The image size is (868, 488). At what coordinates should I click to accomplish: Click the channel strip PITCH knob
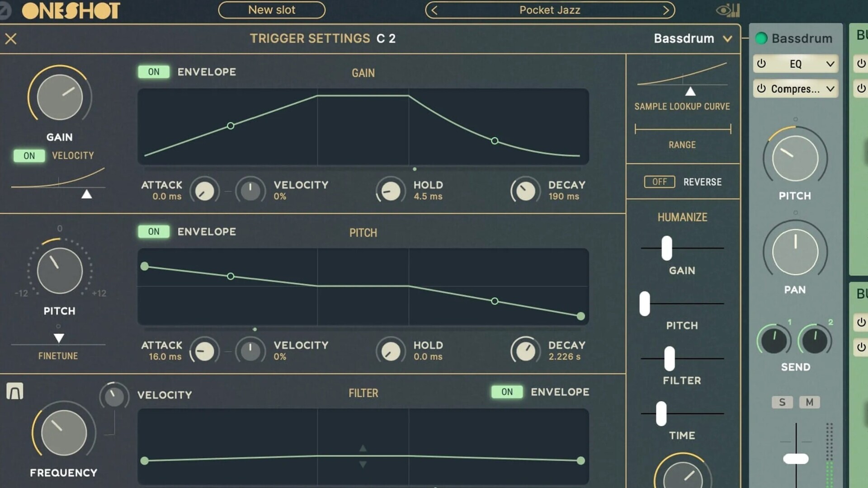(795, 159)
